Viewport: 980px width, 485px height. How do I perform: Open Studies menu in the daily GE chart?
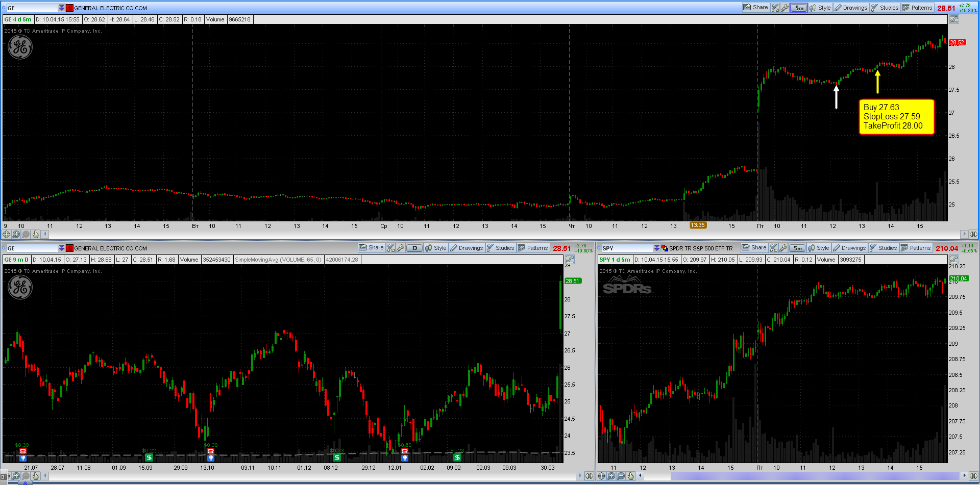[x=500, y=248]
